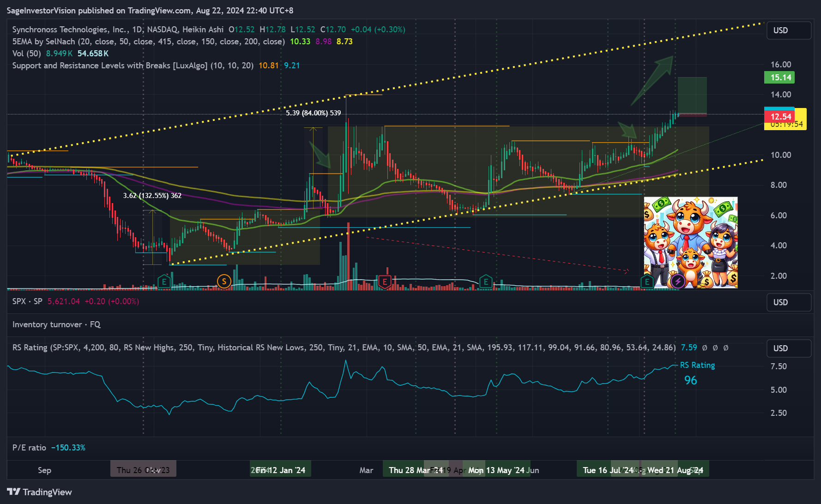Click the green earnings E marker near October 2023
Screen dimensions: 821x504
pos(164,281)
